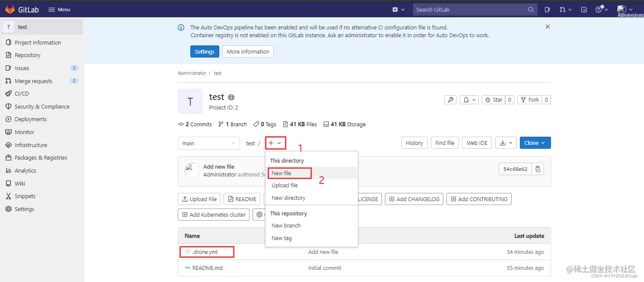This screenshot has height=282, width=644.
Task: Click the GitLab fox logo
Action: pos(10,10)
